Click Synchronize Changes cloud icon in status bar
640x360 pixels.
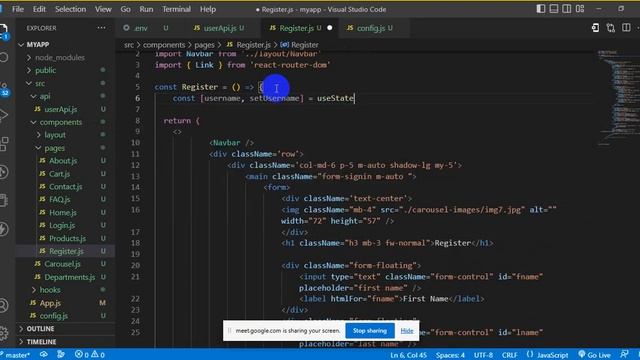tap(43, 354)
